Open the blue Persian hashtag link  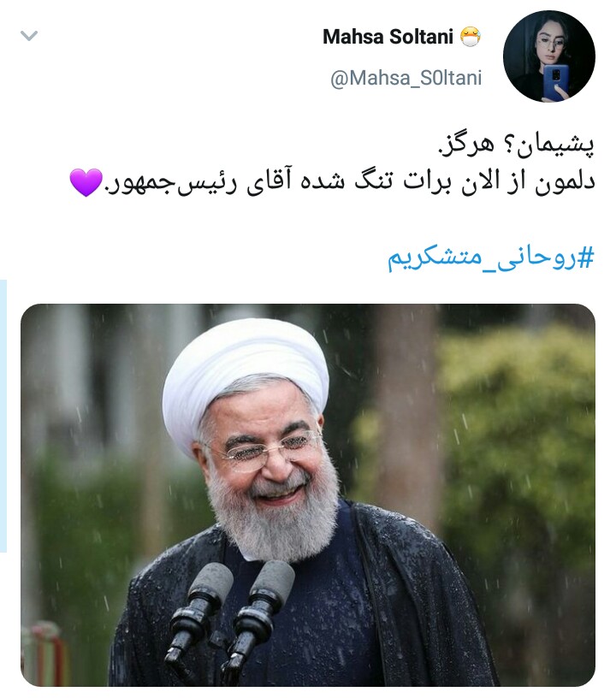tap(491, 259)
